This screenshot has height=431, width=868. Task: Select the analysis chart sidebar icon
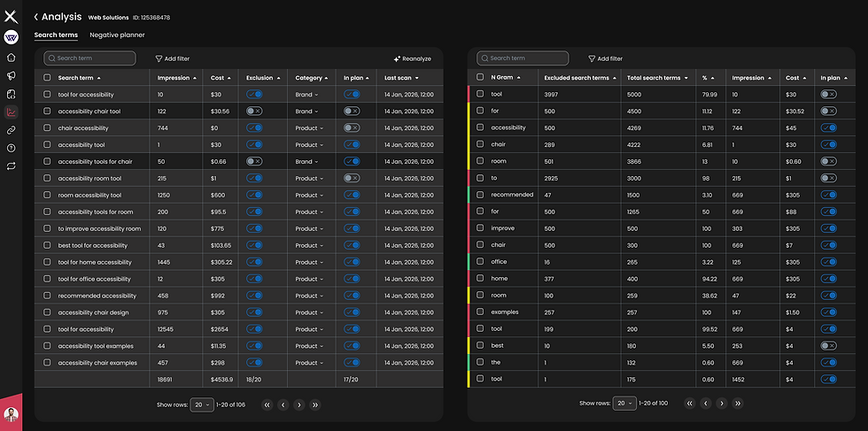point(11,112)
